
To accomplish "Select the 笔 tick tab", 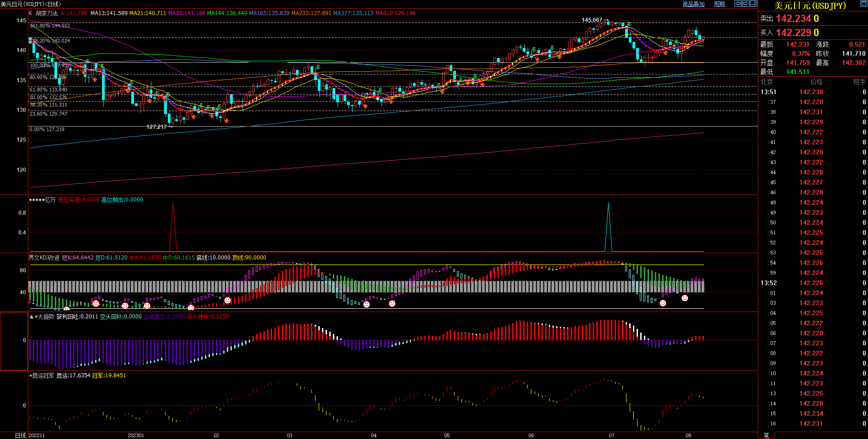I will (x=766, y=435).
